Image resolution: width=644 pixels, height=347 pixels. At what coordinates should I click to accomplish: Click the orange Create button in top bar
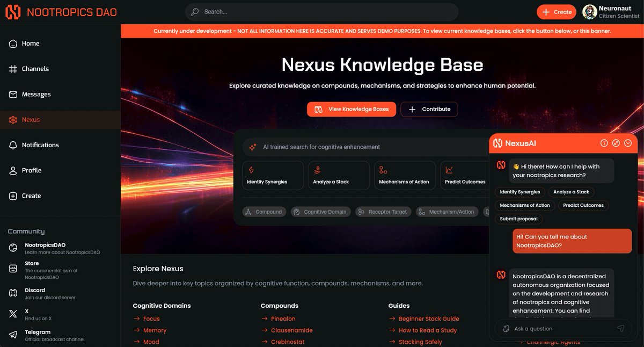(x=556, y=12)
